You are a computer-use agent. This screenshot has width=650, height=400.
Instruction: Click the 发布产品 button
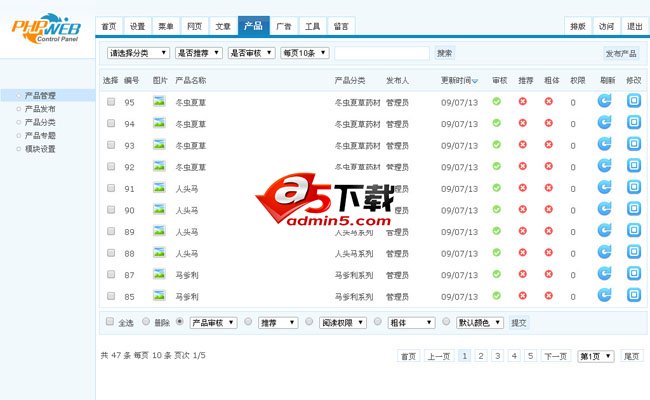[x=621, y=53]
